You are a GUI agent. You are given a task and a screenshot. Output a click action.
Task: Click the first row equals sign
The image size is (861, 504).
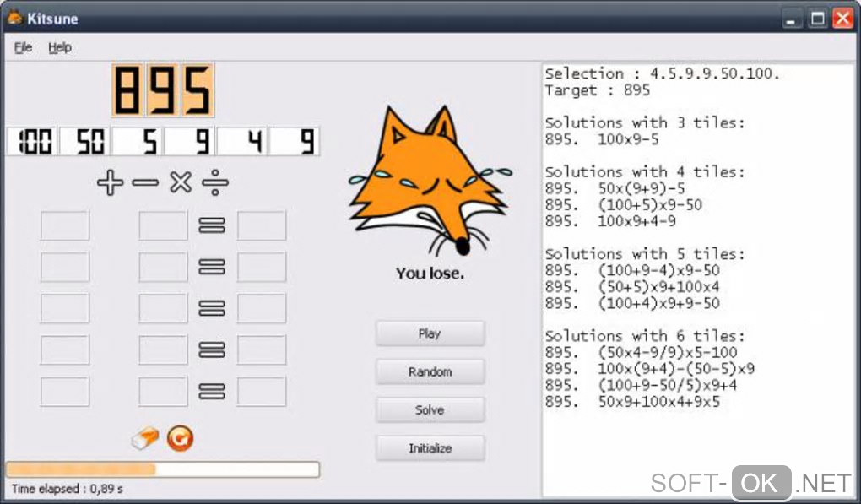(x=212, y=225)
